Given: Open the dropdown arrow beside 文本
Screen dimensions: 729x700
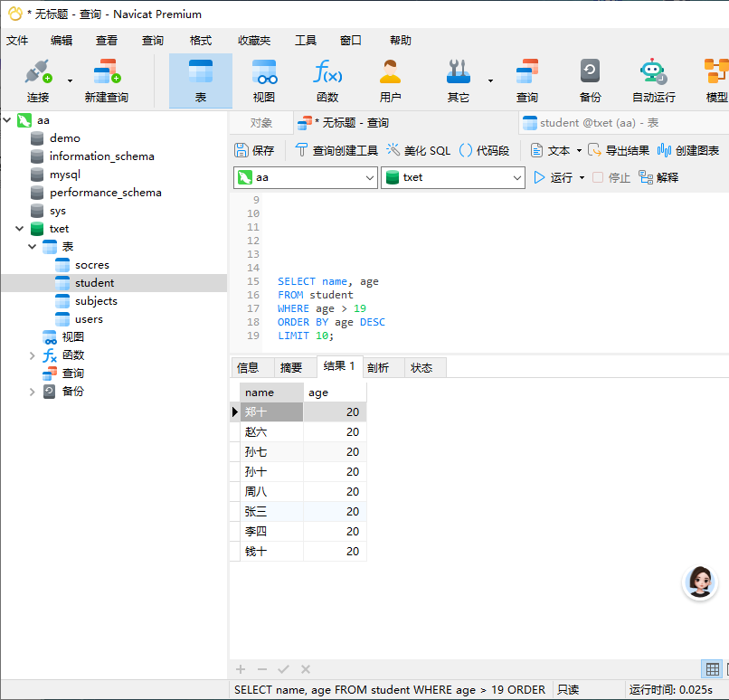Looking at the screenshot, I should [579, 151].
